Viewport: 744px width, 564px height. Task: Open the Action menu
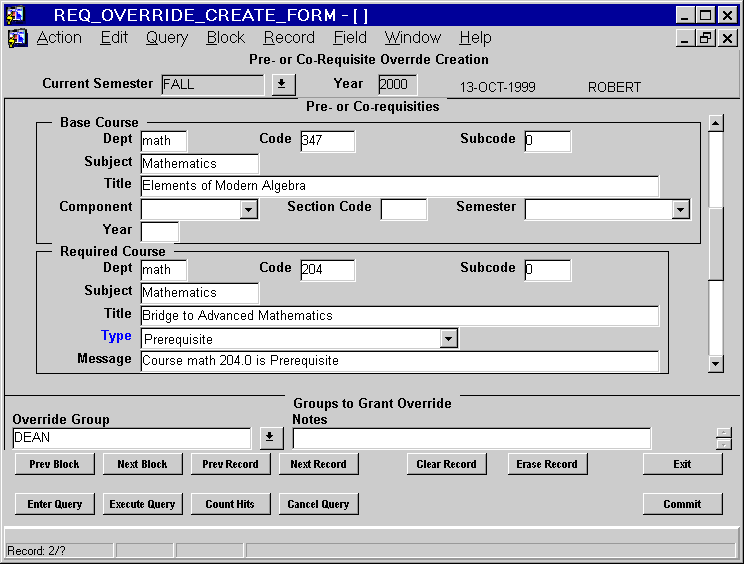click(x=59, y=37)
